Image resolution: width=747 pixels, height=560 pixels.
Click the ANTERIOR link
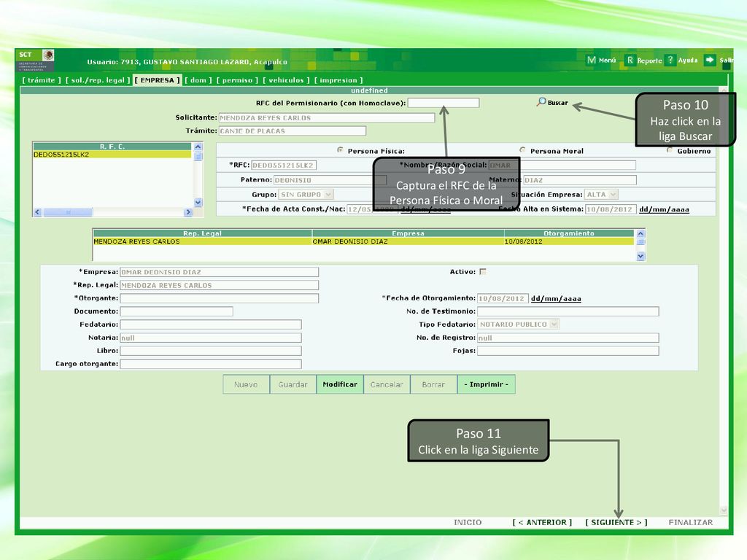(x=542, y=522)
